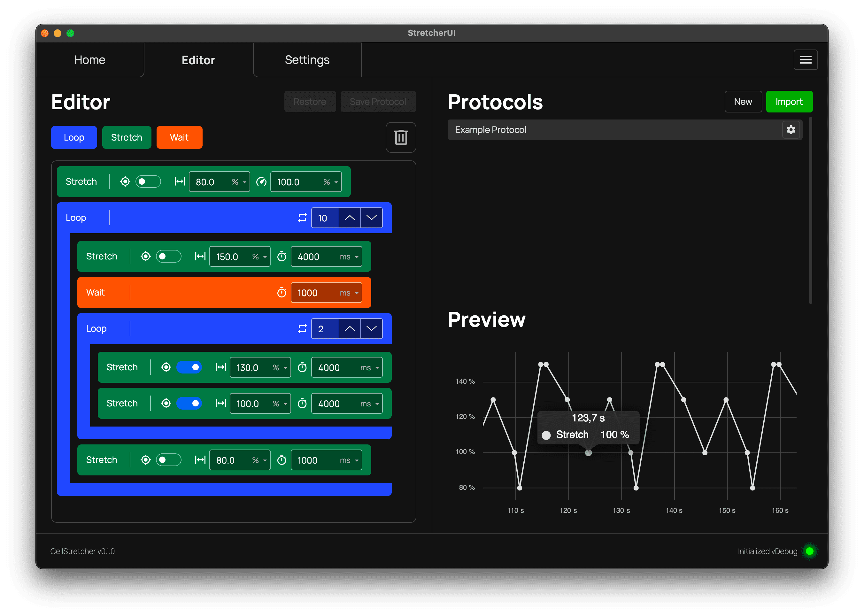864x616 pixels.
Task: Click the Save Protocol button
Action: point(378,102)
